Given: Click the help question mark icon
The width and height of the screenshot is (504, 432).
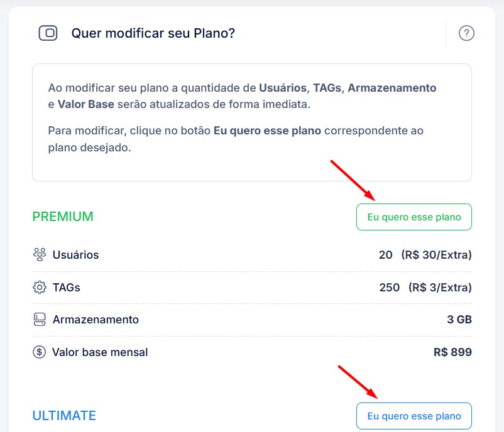Looking at the screenshot, I should [466, 33].
